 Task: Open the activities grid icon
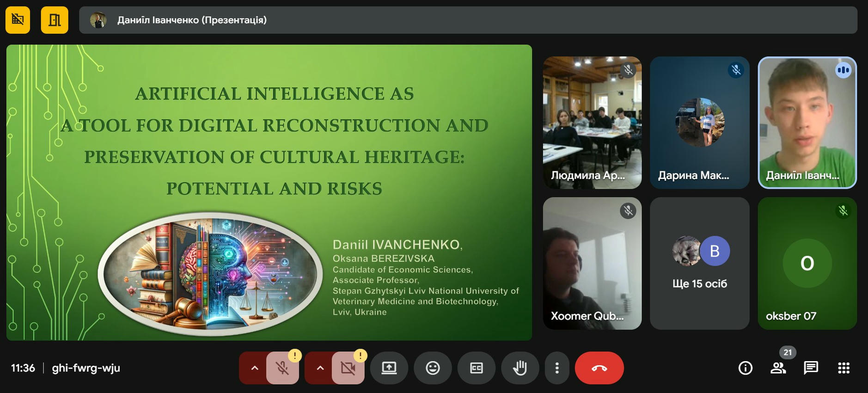844,368
